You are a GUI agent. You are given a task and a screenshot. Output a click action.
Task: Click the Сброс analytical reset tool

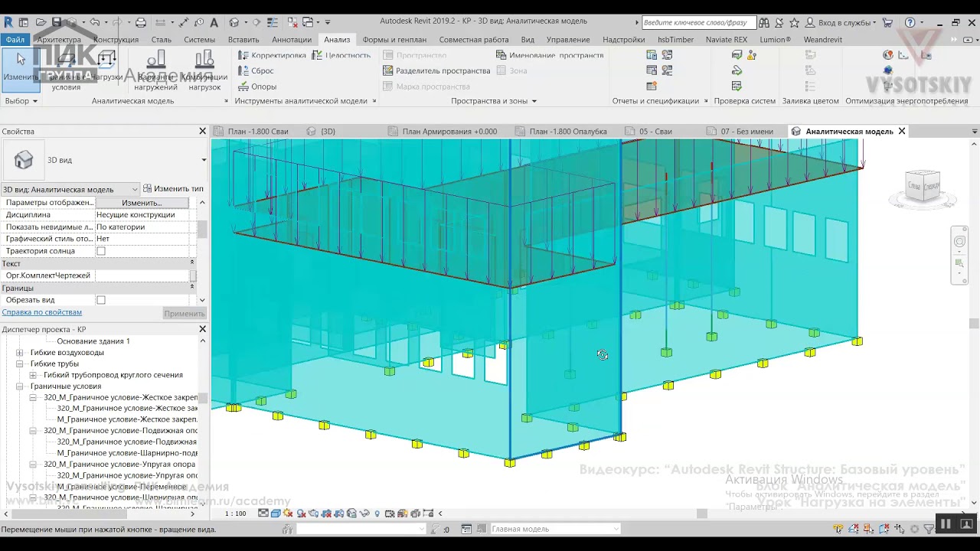point(256,70)
